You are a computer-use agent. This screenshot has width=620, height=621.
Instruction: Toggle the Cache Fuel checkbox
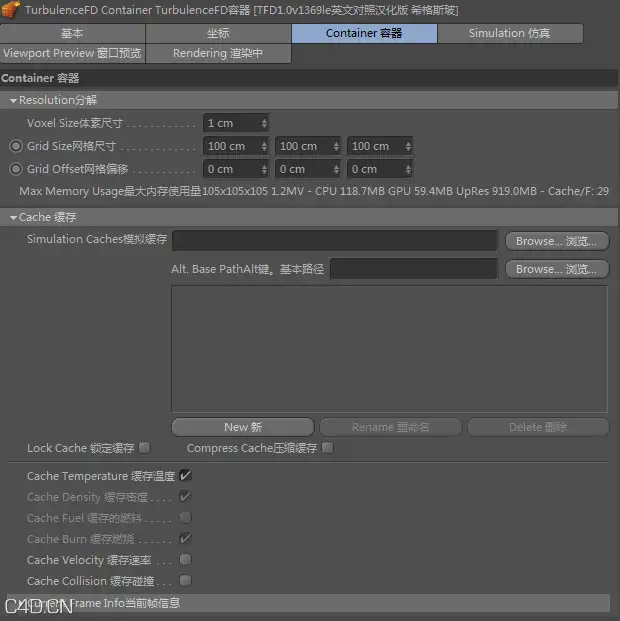coord(185,517)
